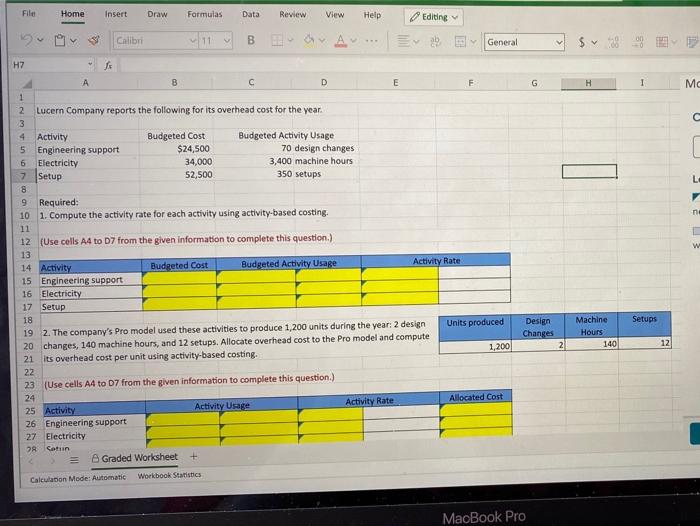Click the Setups value 12 cell
Image resolution: width=700 pixels, height=526 pixels.
click(x=645, y=343)
